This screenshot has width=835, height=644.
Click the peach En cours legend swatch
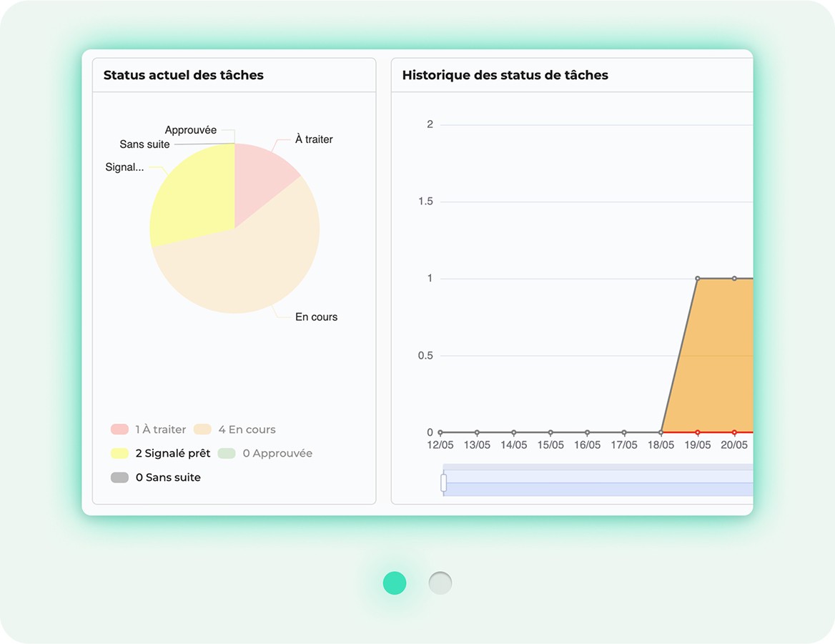[202, 429]
